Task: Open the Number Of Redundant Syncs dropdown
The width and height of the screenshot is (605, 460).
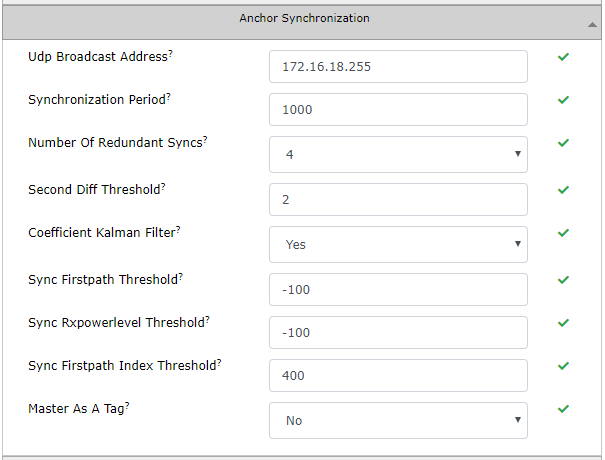Action: [x=398, y=154]
